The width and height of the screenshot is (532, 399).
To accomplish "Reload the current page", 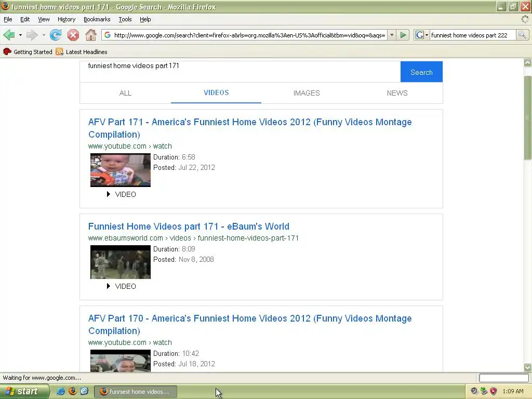I will (x=56, y=35).
